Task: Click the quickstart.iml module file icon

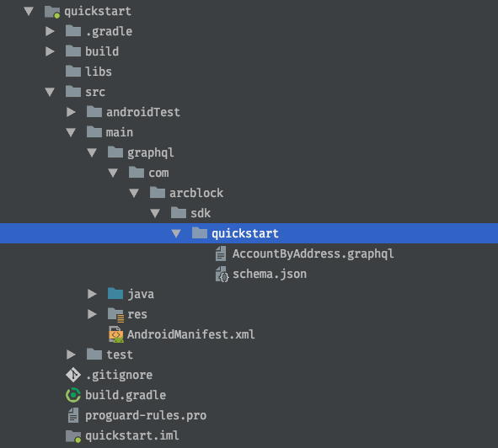Action: tap(73, 436)
